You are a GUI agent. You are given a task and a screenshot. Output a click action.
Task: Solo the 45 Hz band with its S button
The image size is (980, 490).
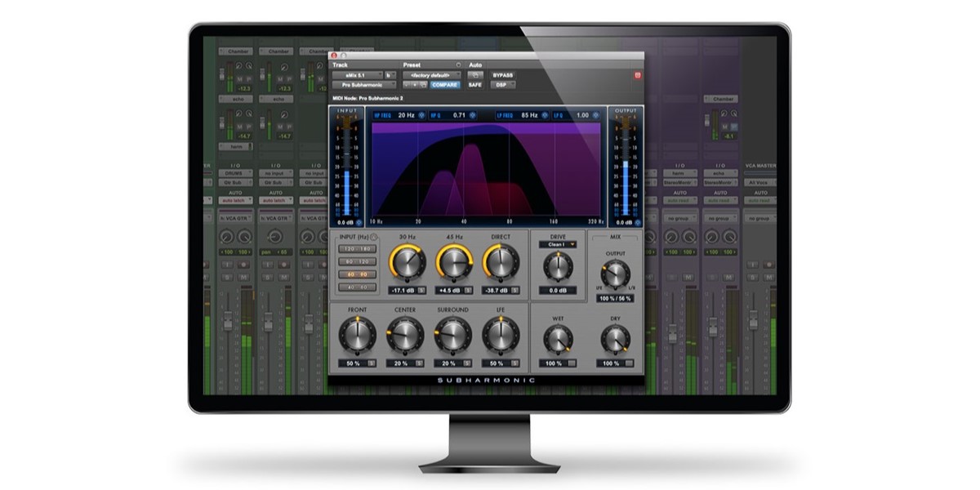(x=469, y=289)
